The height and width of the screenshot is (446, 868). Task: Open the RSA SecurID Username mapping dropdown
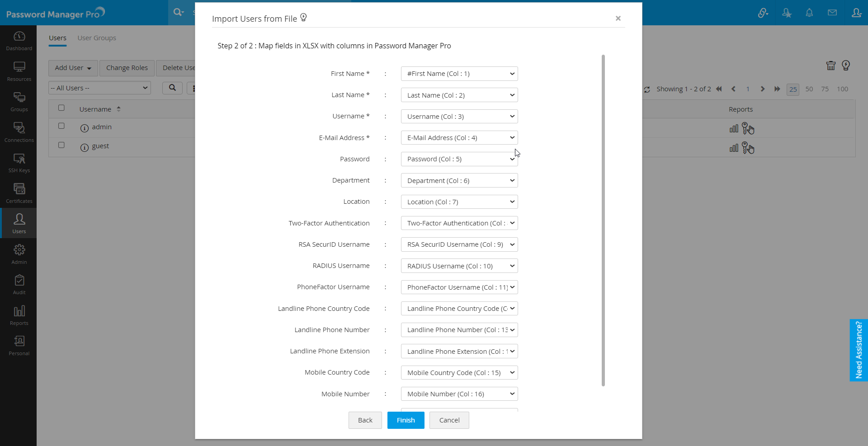tap(459, 244)
